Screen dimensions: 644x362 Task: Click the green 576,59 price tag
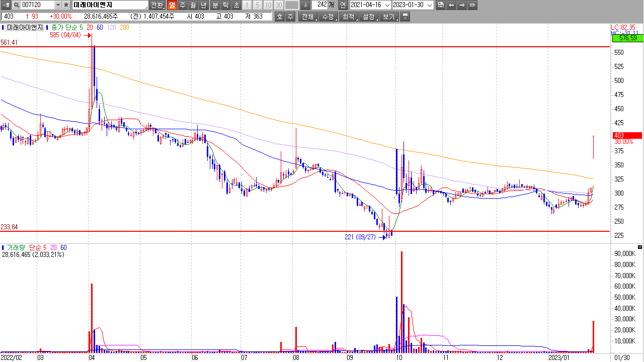(x=627, y=38)
